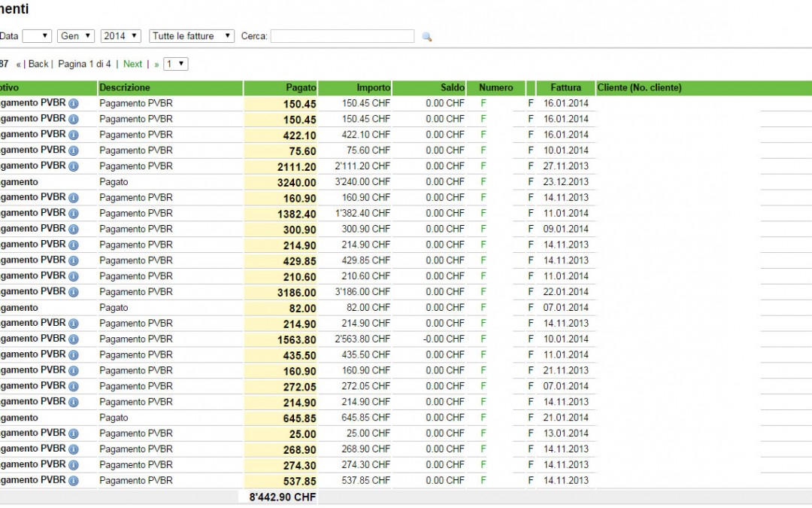This screenshot has height=508, width=812.
Task: Click the magnifier search icon beside Cerca
Action: [x=426, y=36]
